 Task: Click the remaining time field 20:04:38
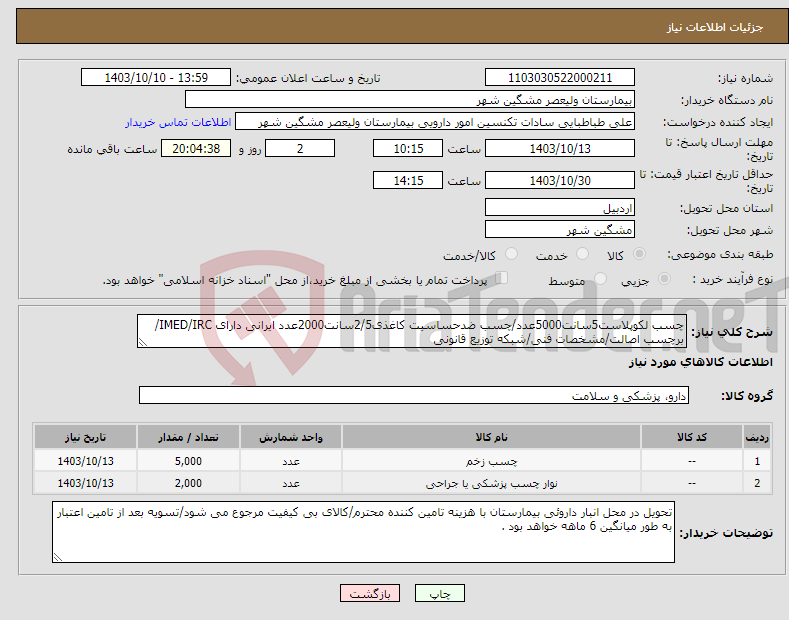tap(196, 148)
